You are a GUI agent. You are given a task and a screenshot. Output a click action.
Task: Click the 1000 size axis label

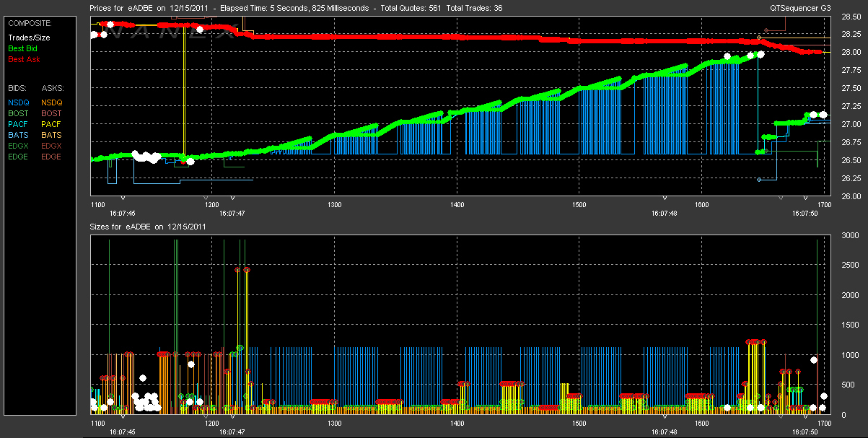coord(850,355)
